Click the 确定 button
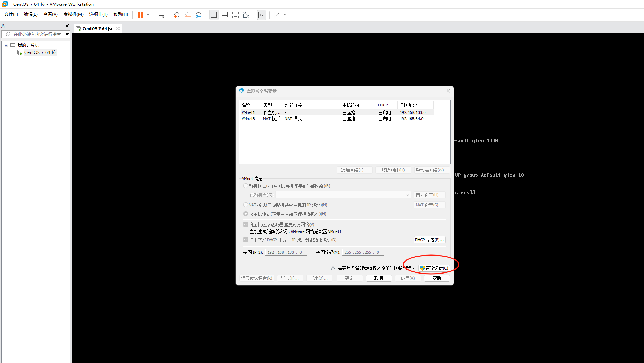Image resolution: width=644 pixels, height=363 pixels. [350, 278]
